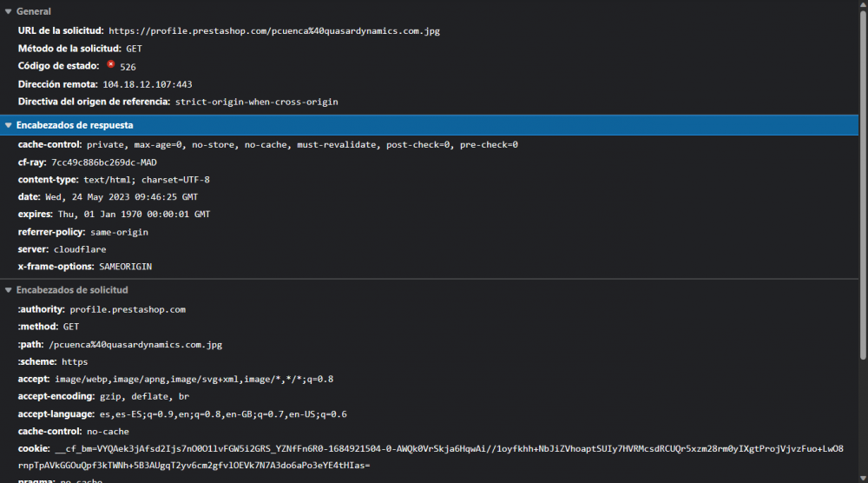Select request cache-control value 'no-cache'

108,432
